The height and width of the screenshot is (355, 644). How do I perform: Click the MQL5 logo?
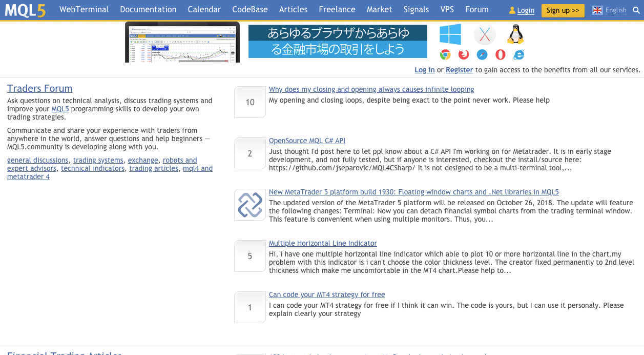(26, 10)
